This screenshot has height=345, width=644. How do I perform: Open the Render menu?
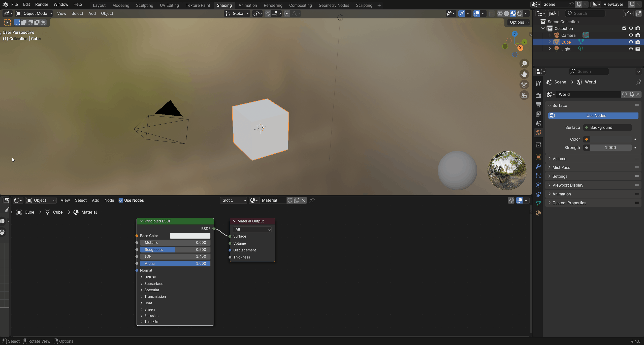[x=42, y=5]
